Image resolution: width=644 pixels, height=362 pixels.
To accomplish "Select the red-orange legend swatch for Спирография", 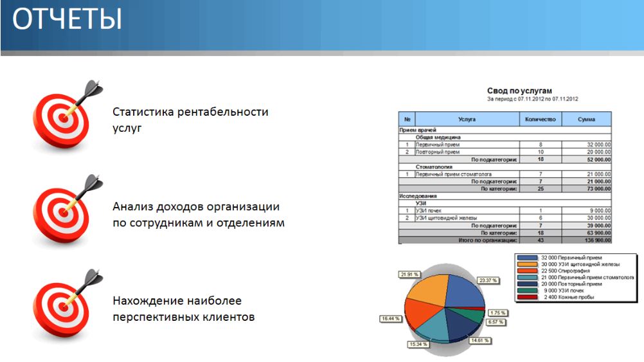I will pos(527,271).
